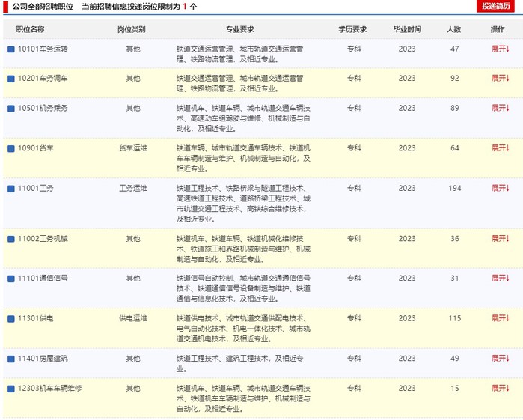Click the 12303机车车辆维修 position name

pyautogui.click(x=49, y=389)
